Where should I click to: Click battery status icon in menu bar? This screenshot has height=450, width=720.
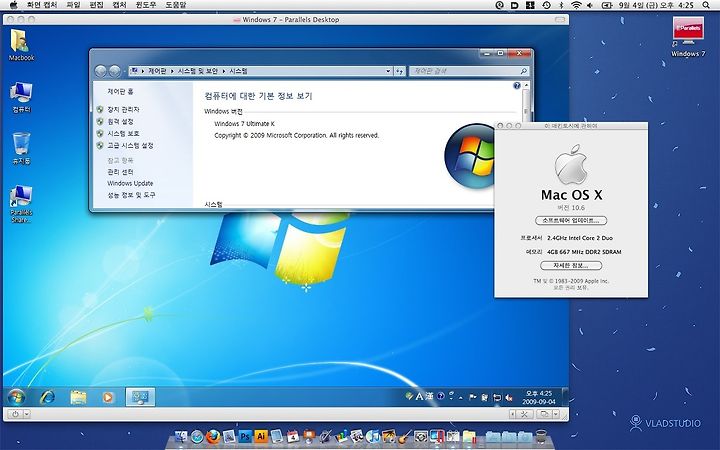pos(607,5)
